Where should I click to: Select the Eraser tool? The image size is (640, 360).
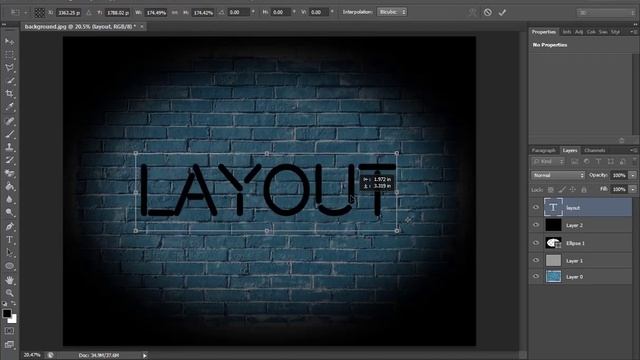coord(9,173)
